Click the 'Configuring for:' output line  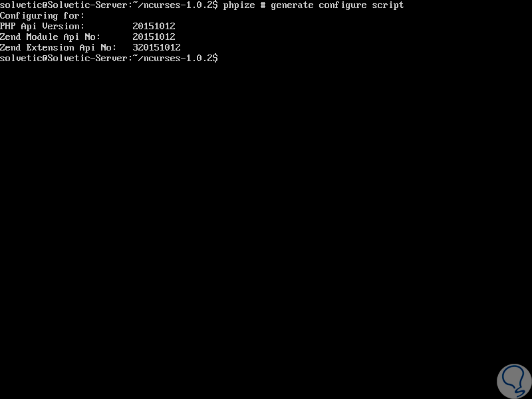point(42,16)
